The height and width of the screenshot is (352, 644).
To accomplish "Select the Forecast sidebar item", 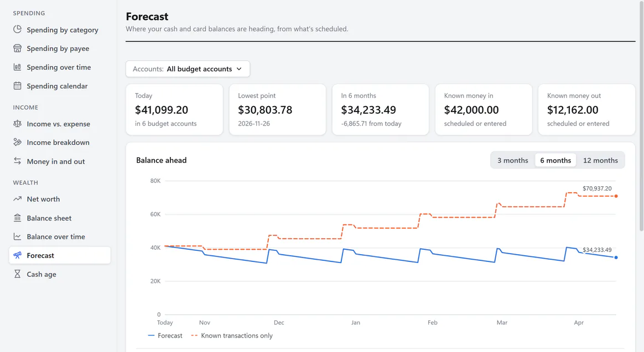I will pyautogui.click(x=60, y=255).
